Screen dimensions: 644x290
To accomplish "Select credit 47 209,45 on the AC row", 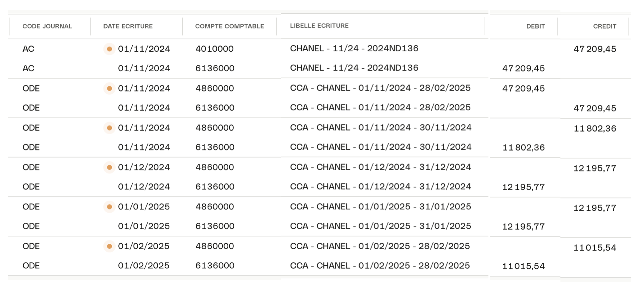I will 594,49.
